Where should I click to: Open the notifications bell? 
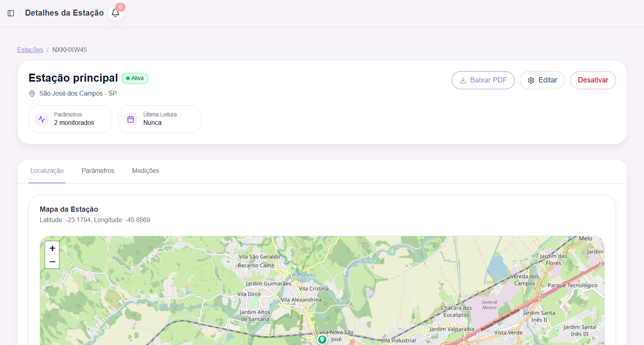tap(115, 13)
